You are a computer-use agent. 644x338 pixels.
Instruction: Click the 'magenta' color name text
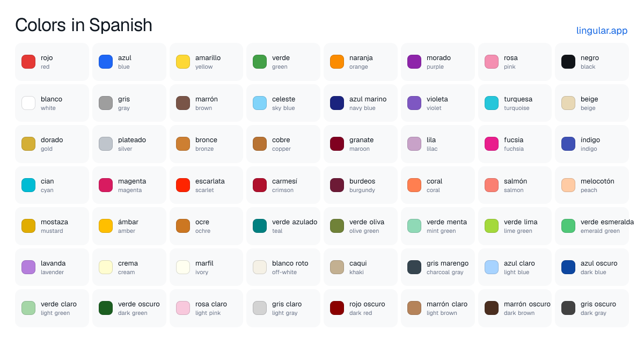coord(132,181)
